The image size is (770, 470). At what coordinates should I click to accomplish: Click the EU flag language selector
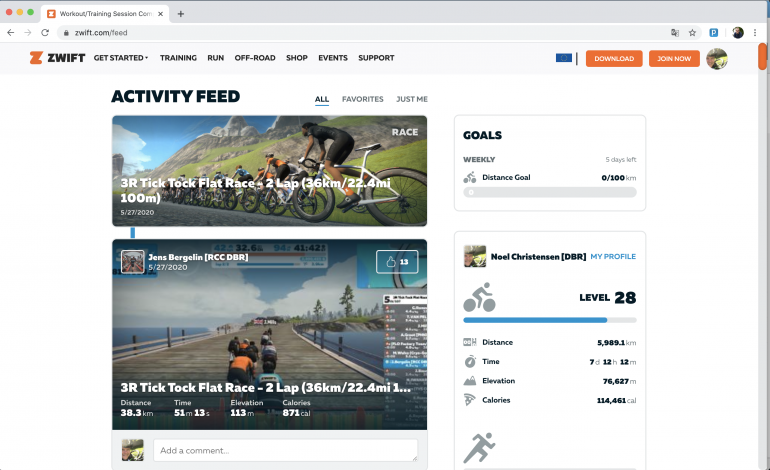[x=564, y=58]
